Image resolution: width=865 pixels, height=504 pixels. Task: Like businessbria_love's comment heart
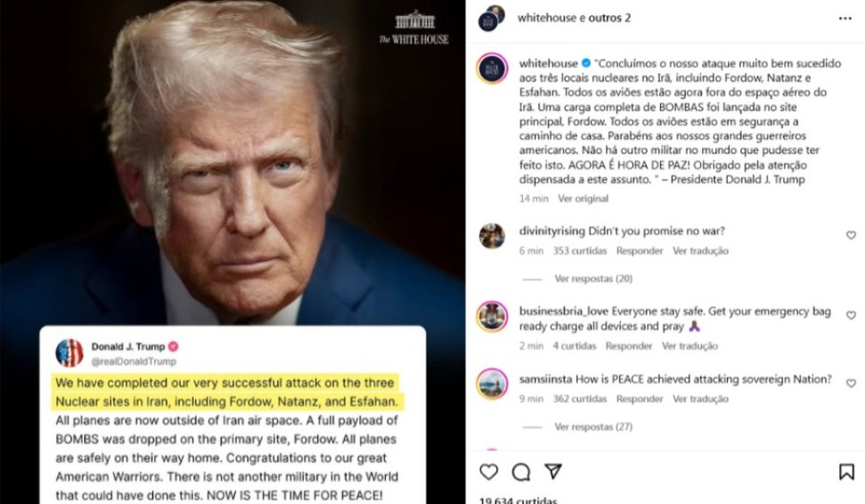[x=851, y=315]
